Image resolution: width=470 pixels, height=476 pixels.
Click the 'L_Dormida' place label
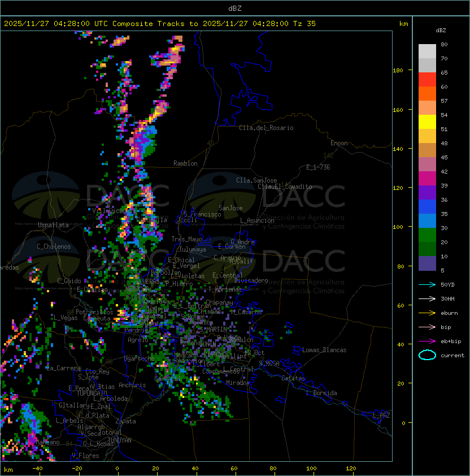click(321, 393)
